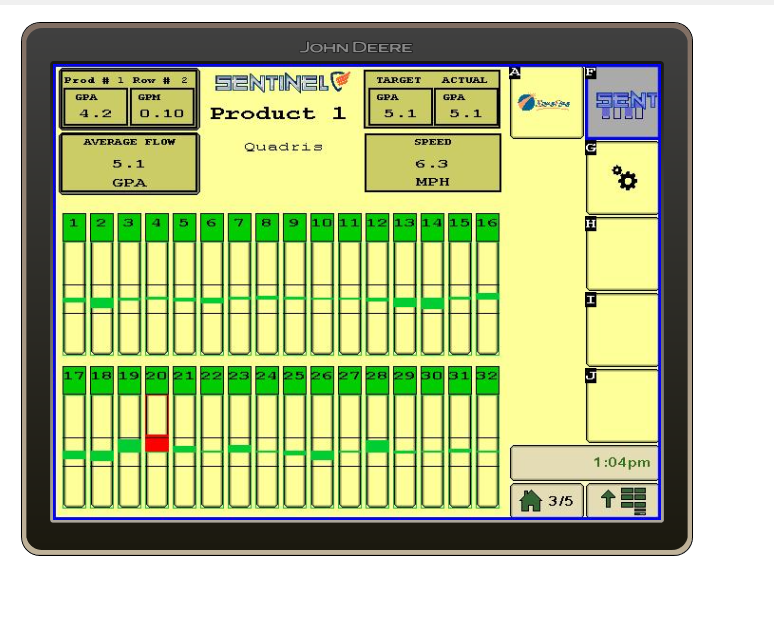The height and width of the screenshot is (625, 774).
Task: Click the AVERAGE FLOW 5.1 GPA box
Action: click(x=129, y=163)
